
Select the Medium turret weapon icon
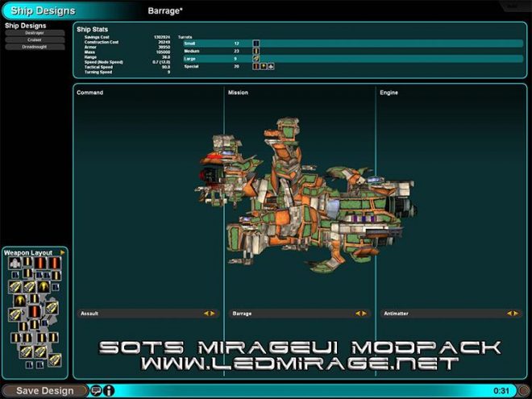click(256, 51)
